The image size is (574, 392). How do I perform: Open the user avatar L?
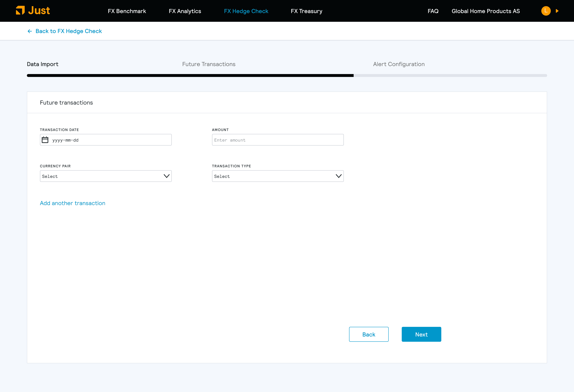tap(546, 11)
